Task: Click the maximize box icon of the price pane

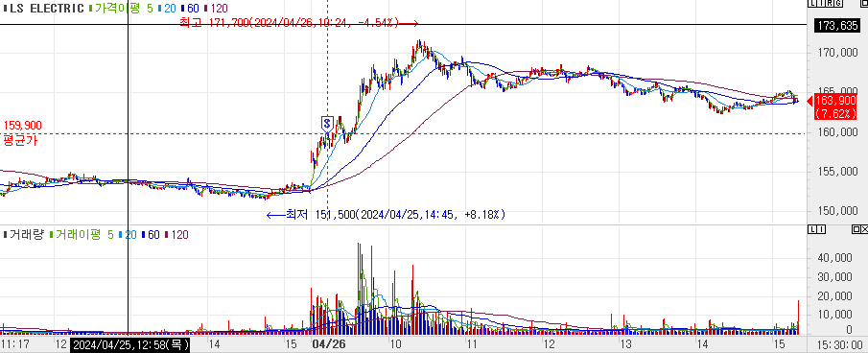Action: (x=864, y=3)
